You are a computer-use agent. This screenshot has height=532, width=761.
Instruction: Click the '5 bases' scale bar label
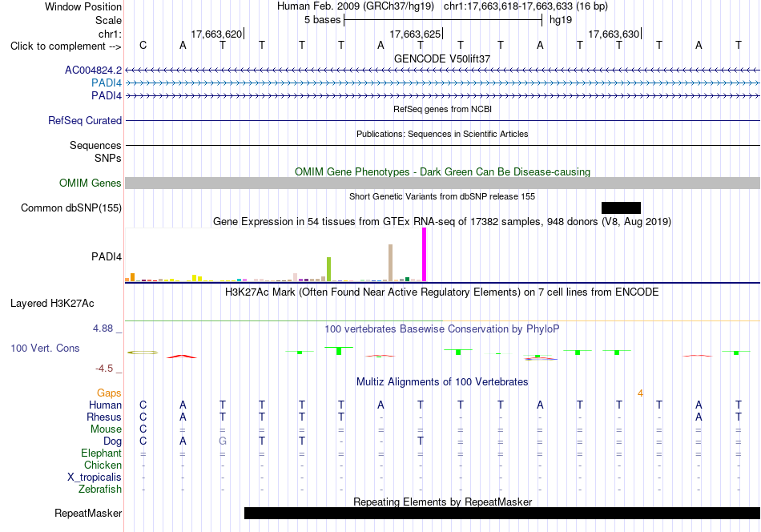tap(322, 20)
